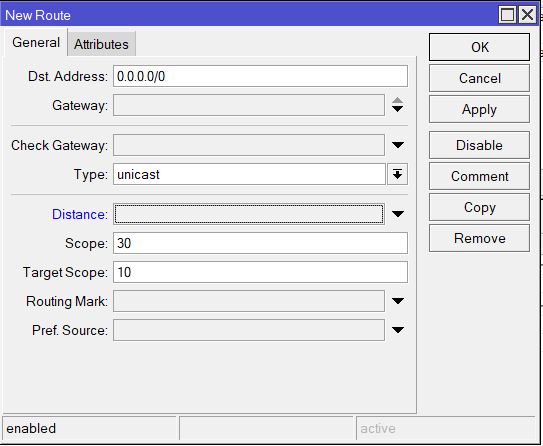Maximize the New Route window
The height and width of the screenshot is (446, 543).
tap(508, 15)
